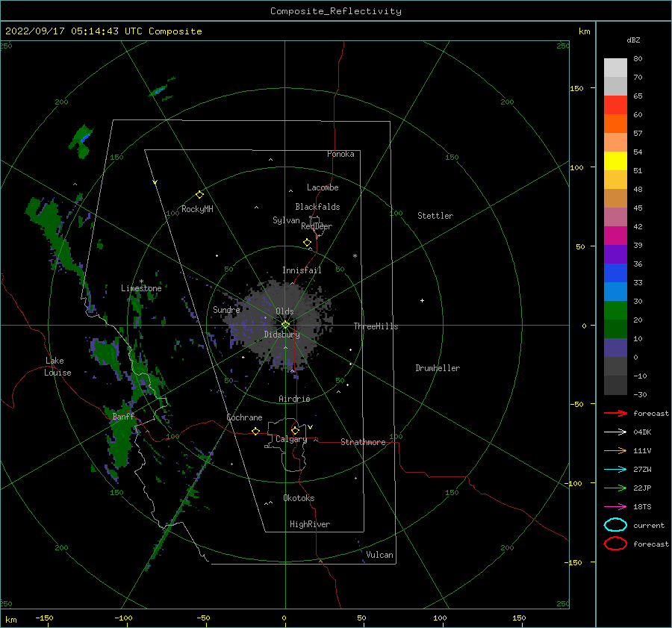Click the Lacombe label
Screen dimensions: 672x628
(x=323, y=187)
